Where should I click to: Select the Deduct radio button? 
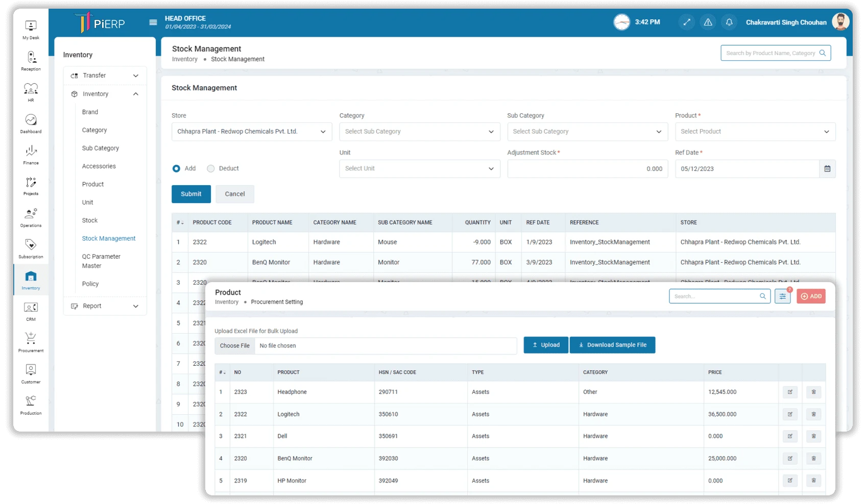point(210,168)
